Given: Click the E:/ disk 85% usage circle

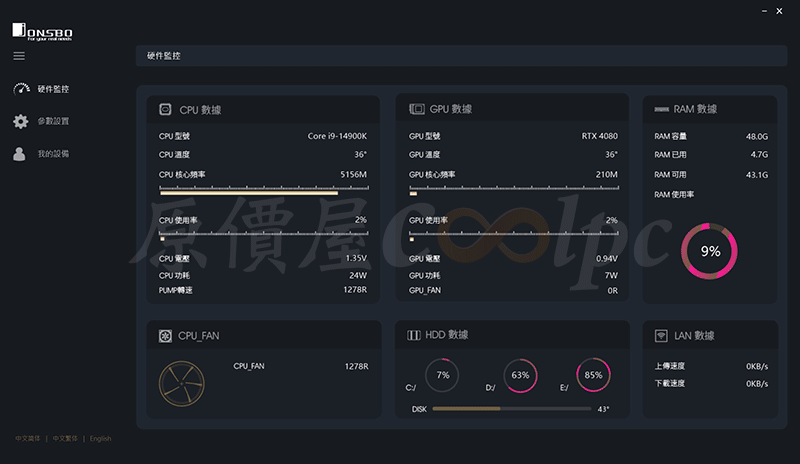Looking at the screenshot, I should 593,376.
